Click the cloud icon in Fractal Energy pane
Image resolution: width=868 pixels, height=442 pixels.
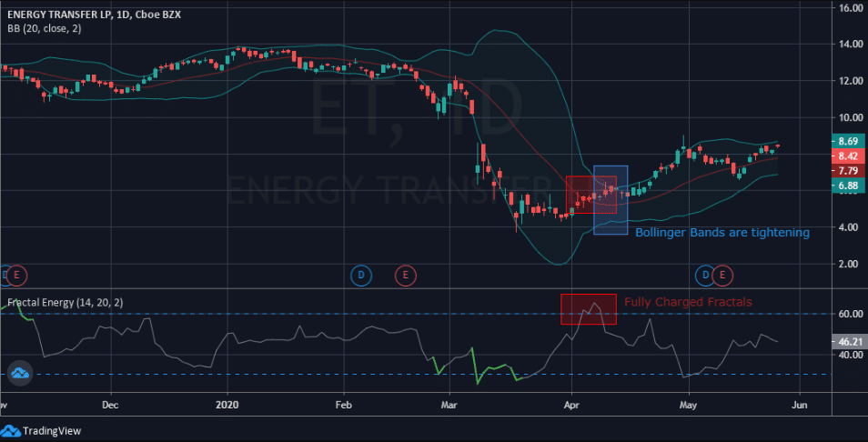pyautogui.click(x=21, y=374)
